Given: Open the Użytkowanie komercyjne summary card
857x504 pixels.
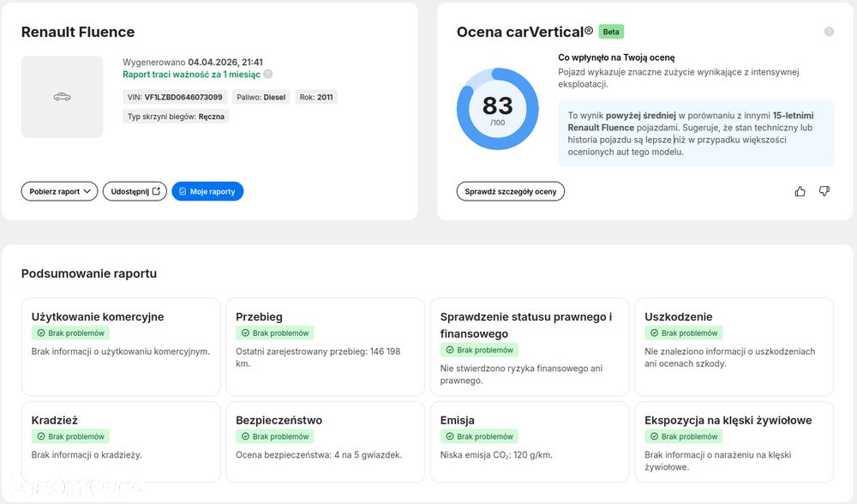Looking at the screenshot, I should pos(121,346).
